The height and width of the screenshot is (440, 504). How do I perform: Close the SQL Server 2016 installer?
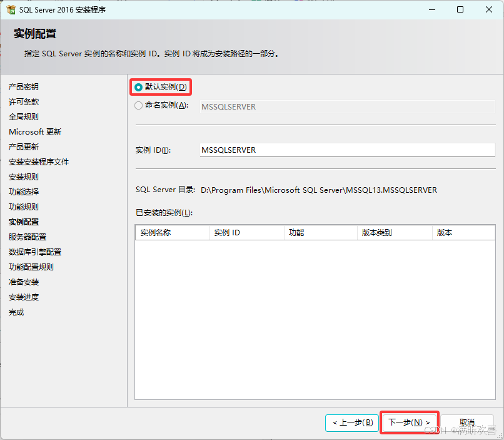click(489, 9)
